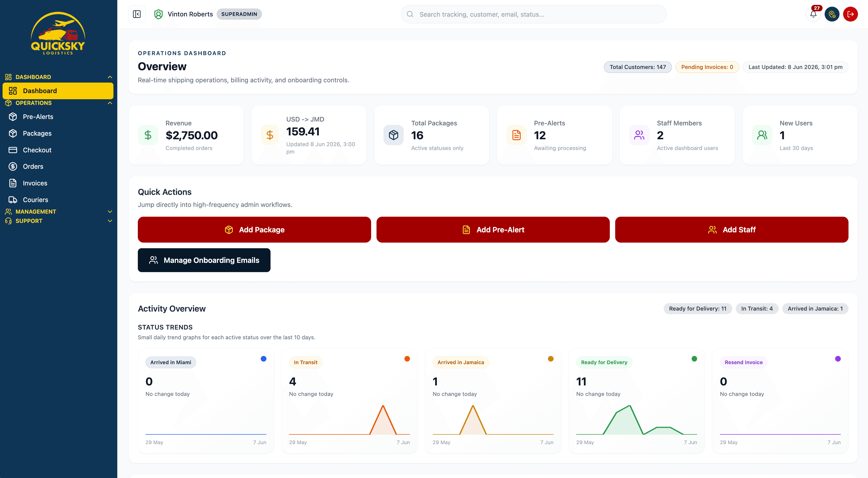Click the Add Package button
The image size is (868, 478).
254,230
